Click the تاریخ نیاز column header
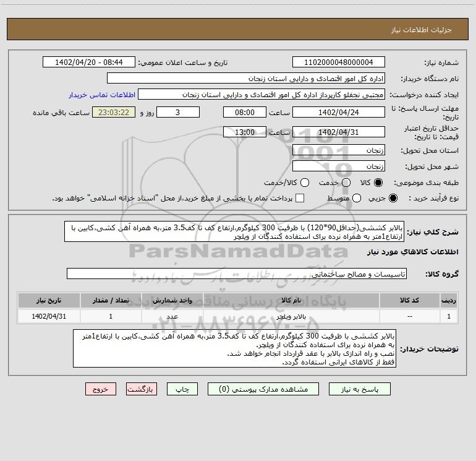The width and height of the screenshot is (476, 461). (49, 301)
